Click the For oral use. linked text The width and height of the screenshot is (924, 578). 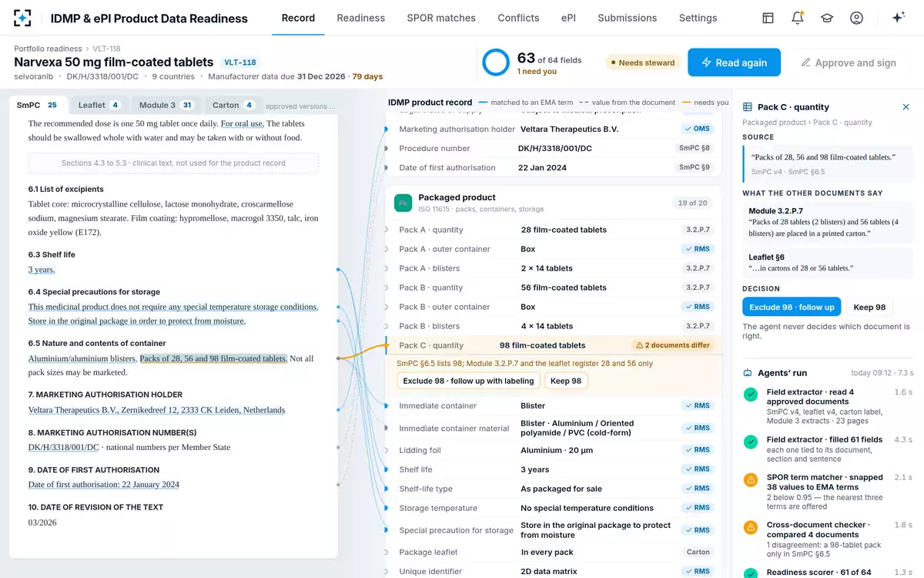coord(243,123)
